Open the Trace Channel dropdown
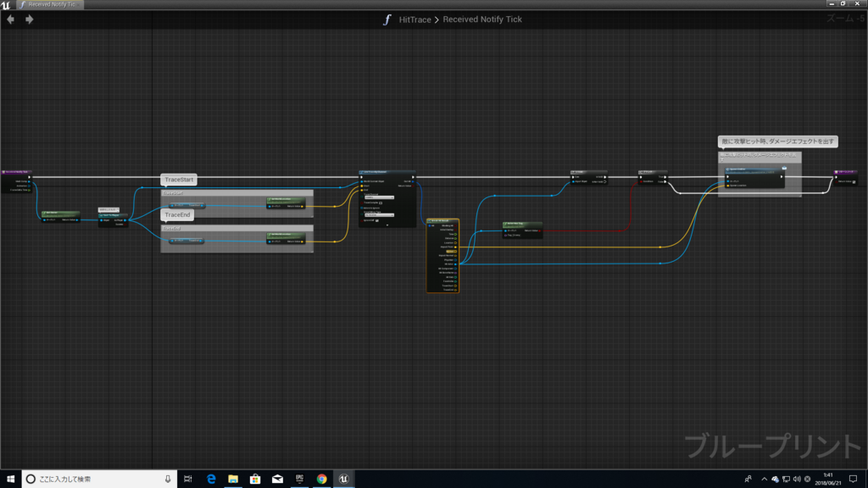Screen dimensions: 868x488 pyautogui.click(x=379, y=197)
